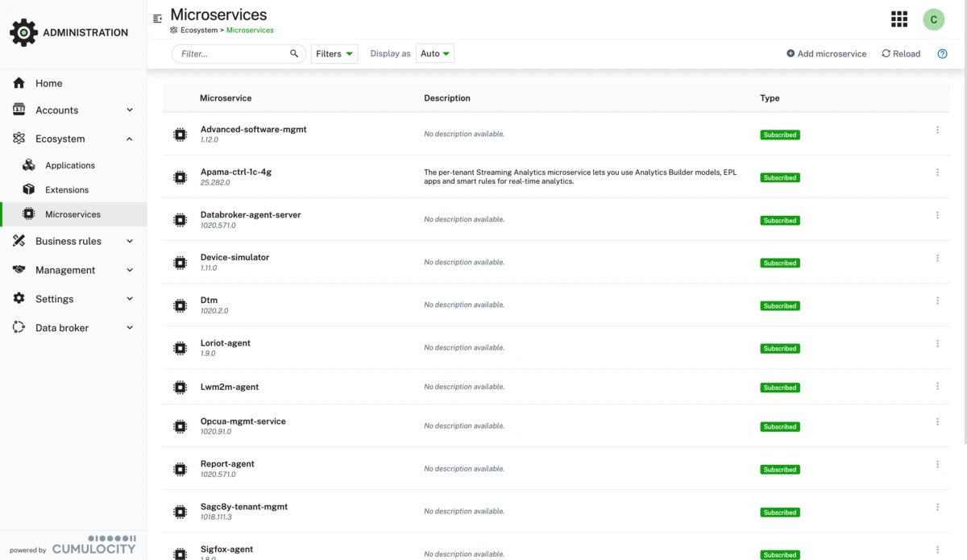967x560 pixels.
Task: Open actions menu for Sagc8y-tenant-mgmt row
Action: [x=937, y=507]
